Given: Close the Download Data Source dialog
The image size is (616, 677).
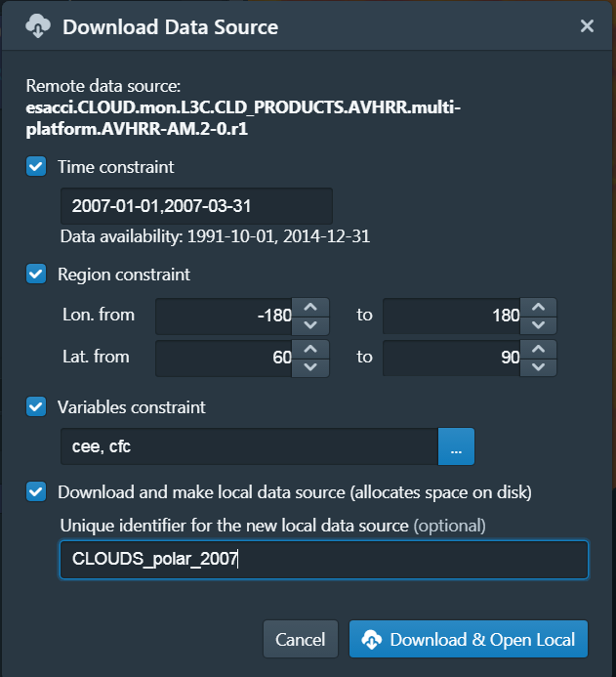Looking at the screenshot, I should point(587,26).
